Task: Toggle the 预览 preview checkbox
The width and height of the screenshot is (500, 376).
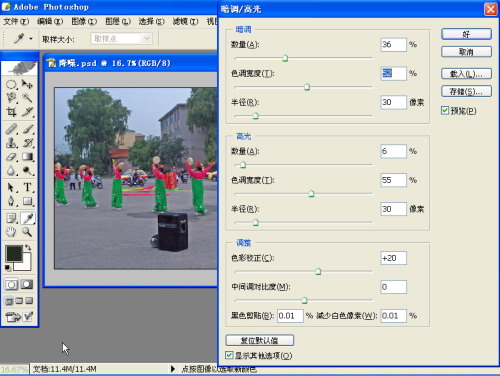Action: click(x=445, y=110)
